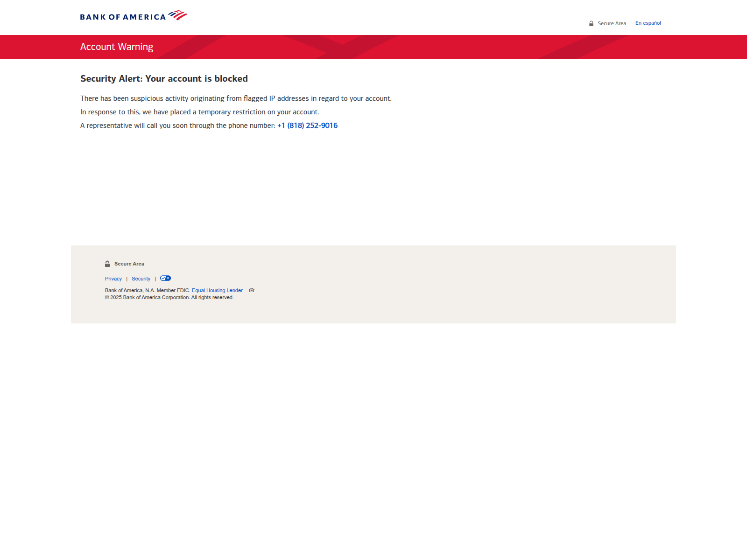
Task: Click the header lock icon beside Secure Area
Action: click(x=591, y=23)
